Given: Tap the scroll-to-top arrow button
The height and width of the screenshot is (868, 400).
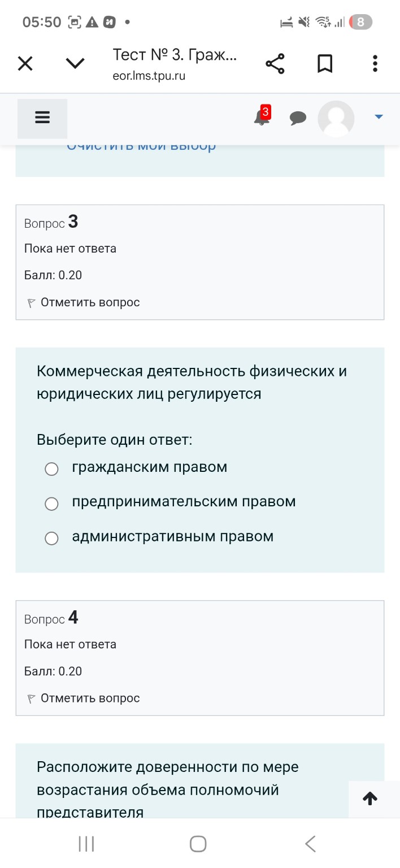Looking at the screenshot, I should tap(370, 798).
